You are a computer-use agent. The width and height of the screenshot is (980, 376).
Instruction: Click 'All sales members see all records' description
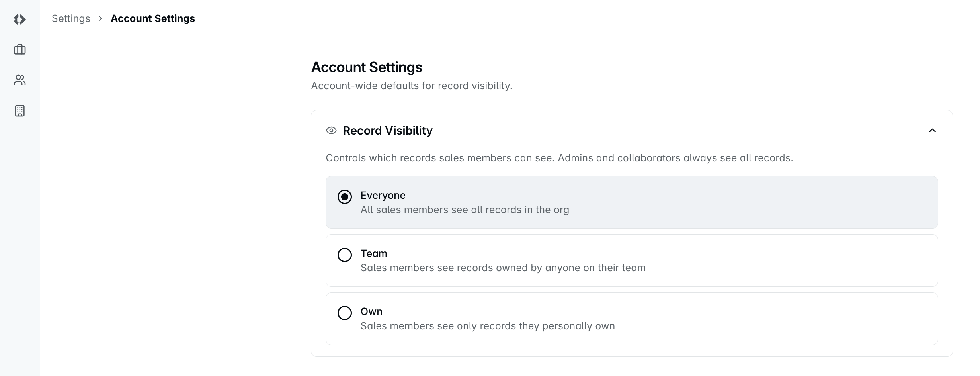tap(465, 210)
